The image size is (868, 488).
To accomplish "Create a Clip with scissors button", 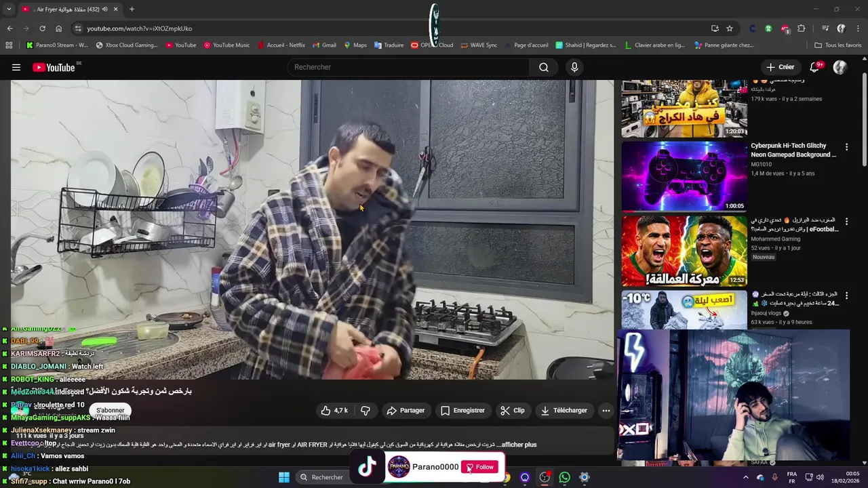I will 513,410.
